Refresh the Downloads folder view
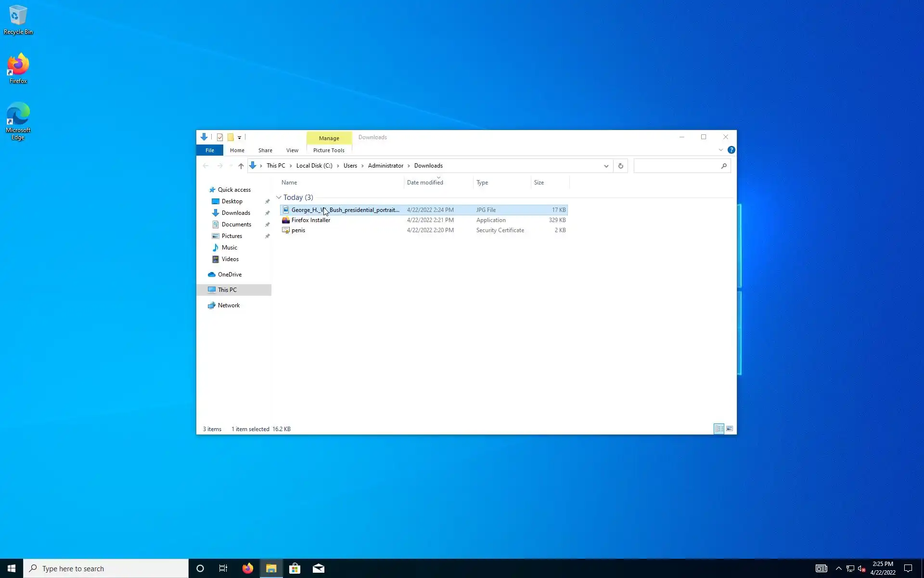 (620, 166)
